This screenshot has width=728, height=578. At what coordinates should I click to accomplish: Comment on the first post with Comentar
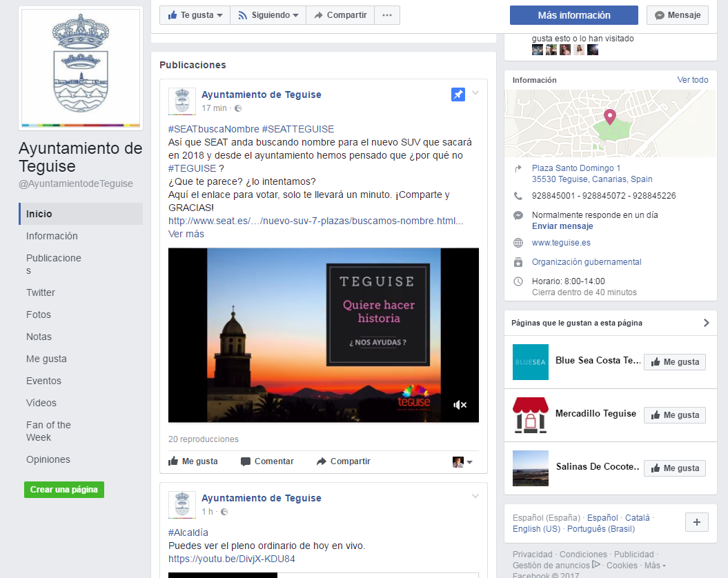pyautogui.click(x=268, y=461)
